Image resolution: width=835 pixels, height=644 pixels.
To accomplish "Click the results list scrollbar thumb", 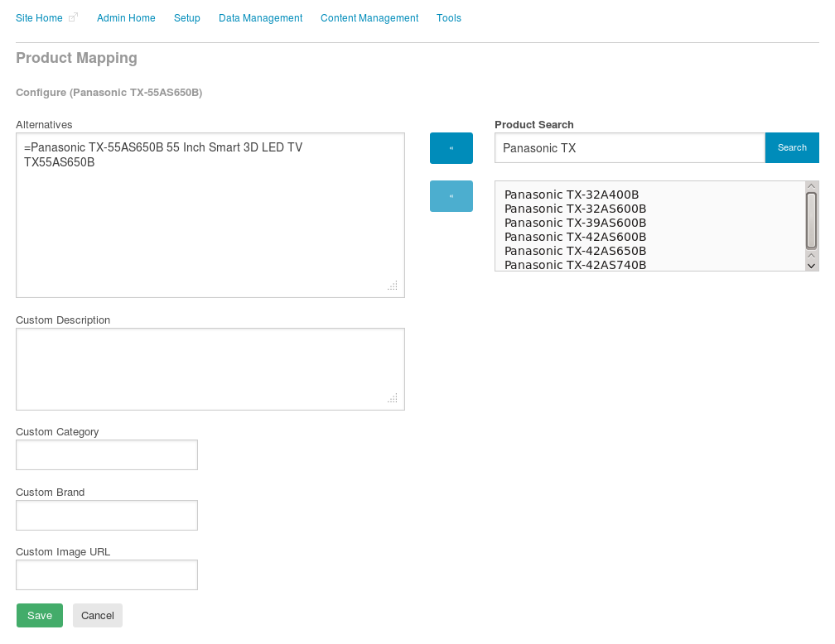I will pos(812,220).
